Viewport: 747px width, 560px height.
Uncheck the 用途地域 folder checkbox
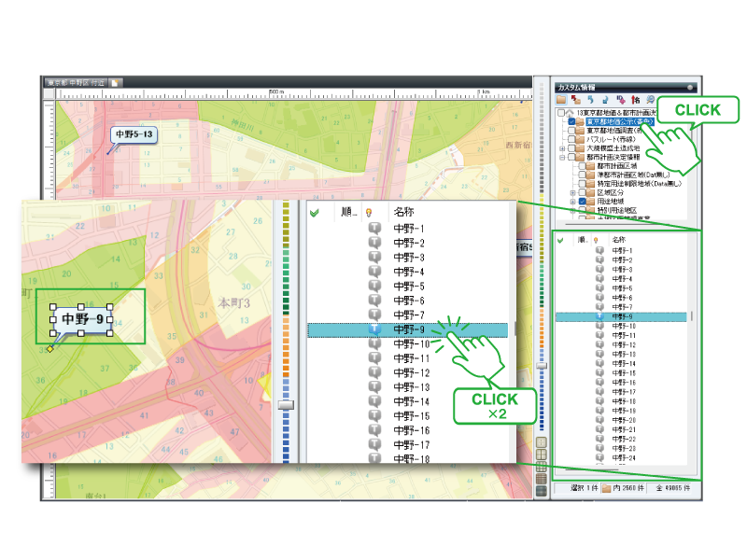point(582,202)
